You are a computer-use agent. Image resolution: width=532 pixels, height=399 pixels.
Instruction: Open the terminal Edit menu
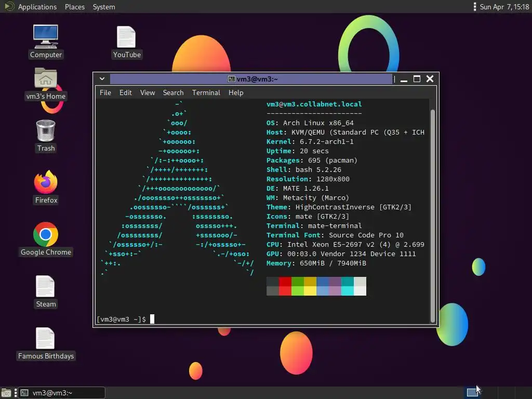126,92
